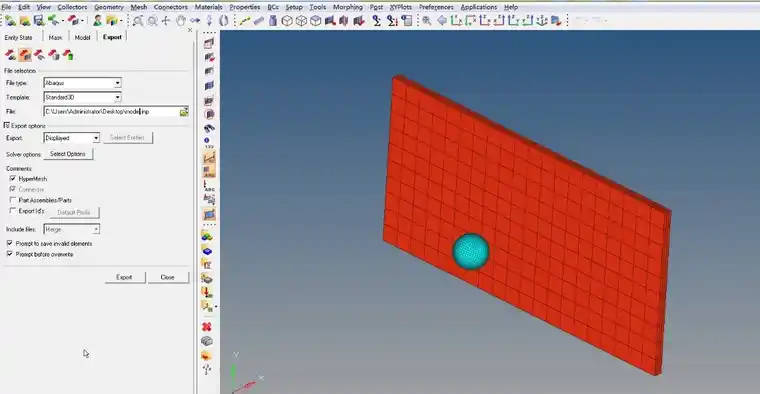The width and height of the screenshot is (760, 394).
Task: Click the cyan sphere in the viewport
Action: coord(471,252)
